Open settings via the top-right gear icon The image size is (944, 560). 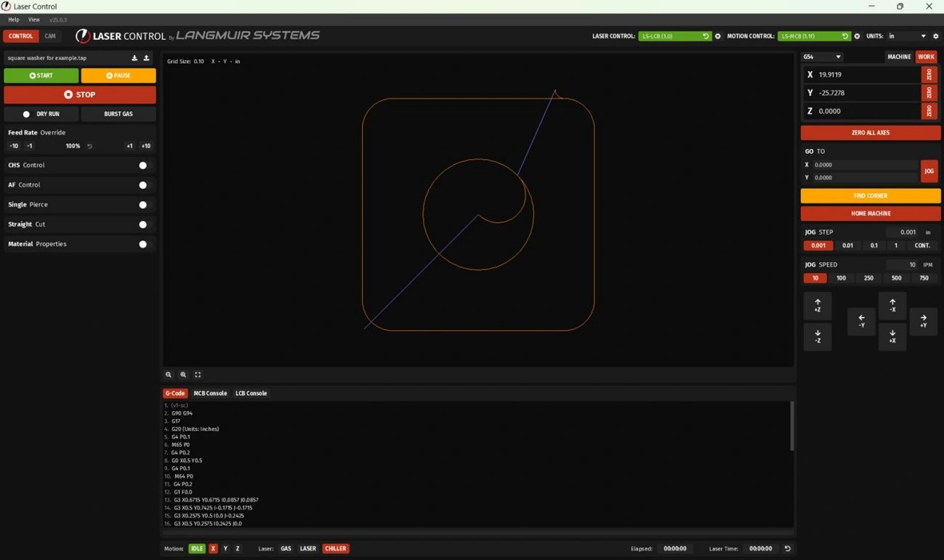pos(935,36)
